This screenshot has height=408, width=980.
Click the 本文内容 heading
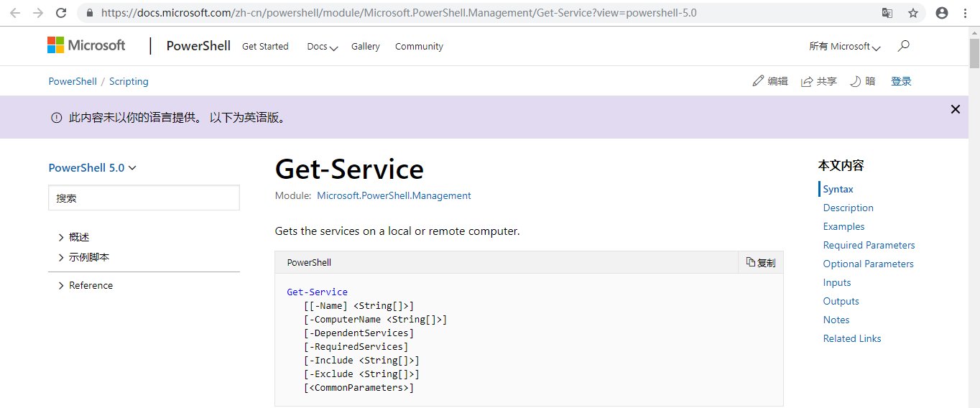tap(841, 165)
